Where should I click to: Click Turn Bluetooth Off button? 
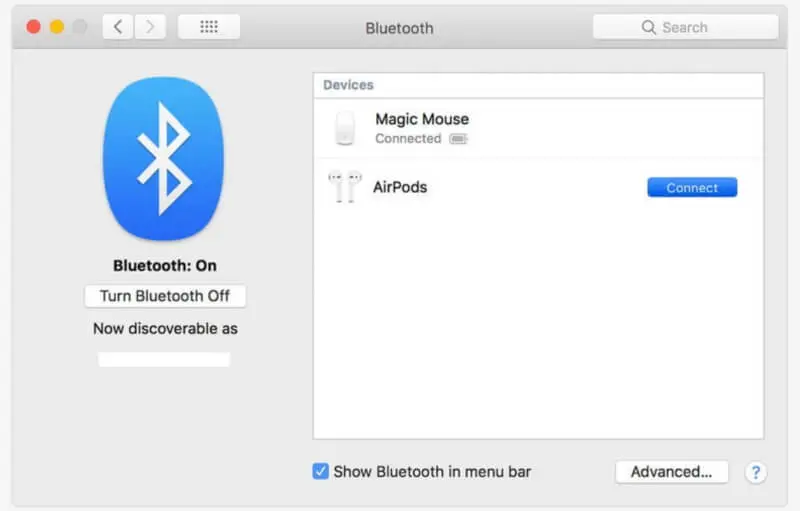coord(165,296)
